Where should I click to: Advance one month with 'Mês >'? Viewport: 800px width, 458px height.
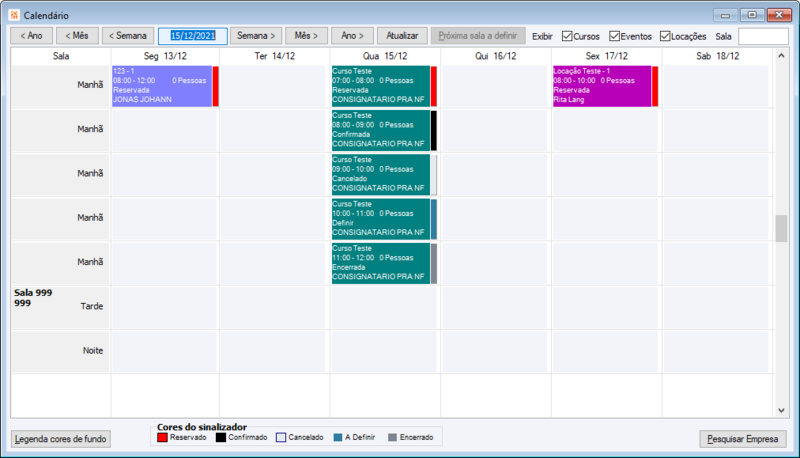(x=306, y=36)
